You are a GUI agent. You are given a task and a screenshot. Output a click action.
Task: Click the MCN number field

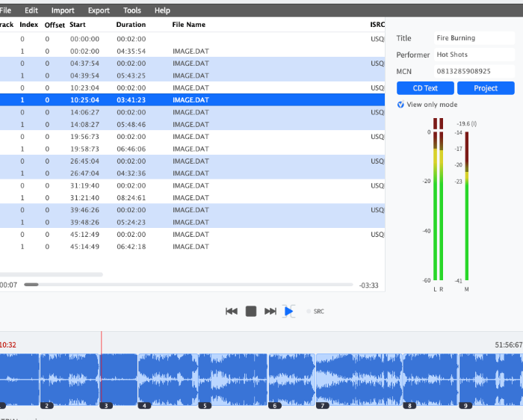pos(474,71)
